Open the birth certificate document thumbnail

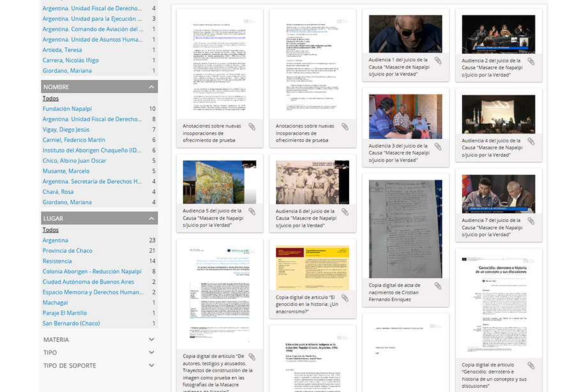[405, 229]
